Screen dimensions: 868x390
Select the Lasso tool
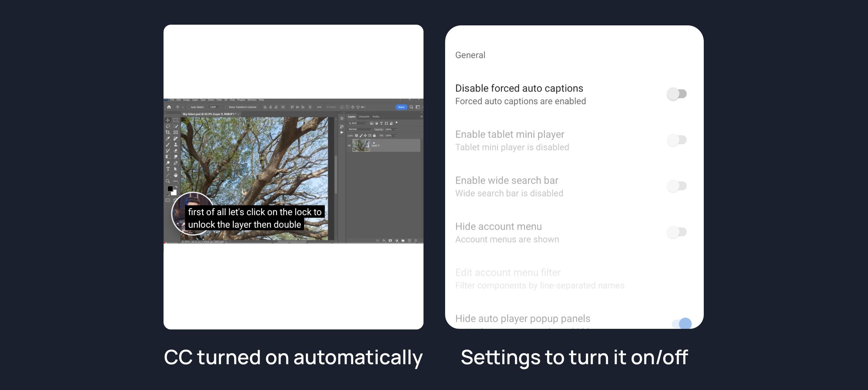point(168,126)
